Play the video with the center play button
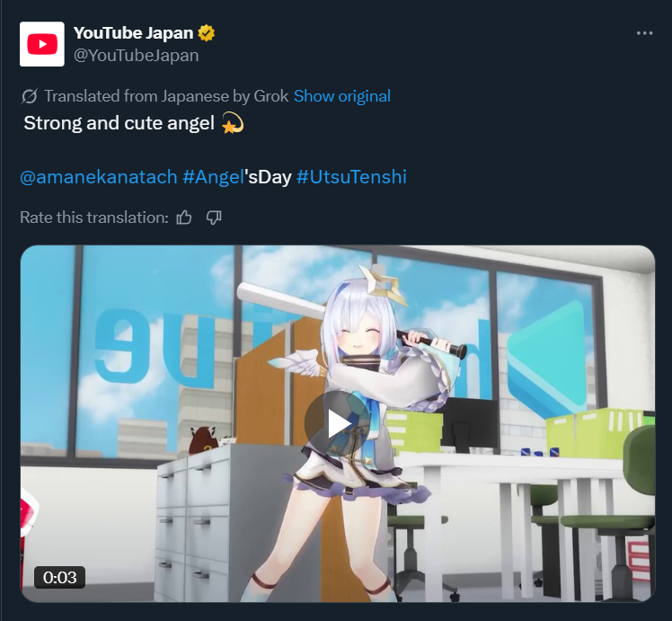 tap(337, 423)
